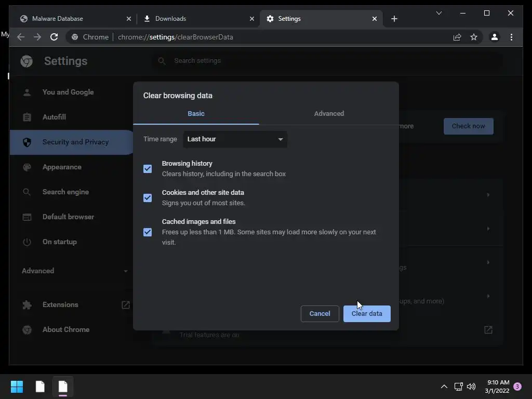Switch to the Basic tab
The height and width of the screenshot is (399, 532).
[196, 114]
